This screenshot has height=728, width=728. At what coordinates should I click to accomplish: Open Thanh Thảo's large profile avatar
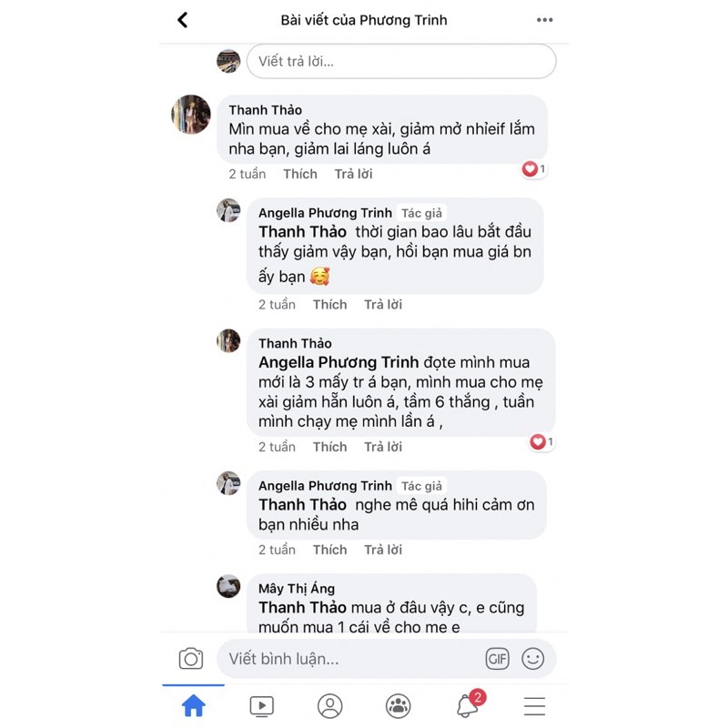point(191,115)
